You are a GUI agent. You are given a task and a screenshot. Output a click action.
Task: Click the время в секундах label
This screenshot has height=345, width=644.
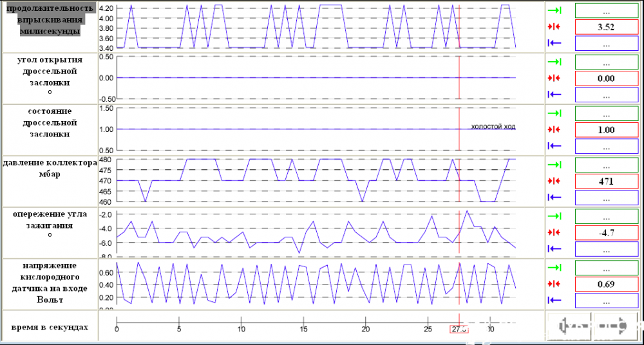pos(50,328)
